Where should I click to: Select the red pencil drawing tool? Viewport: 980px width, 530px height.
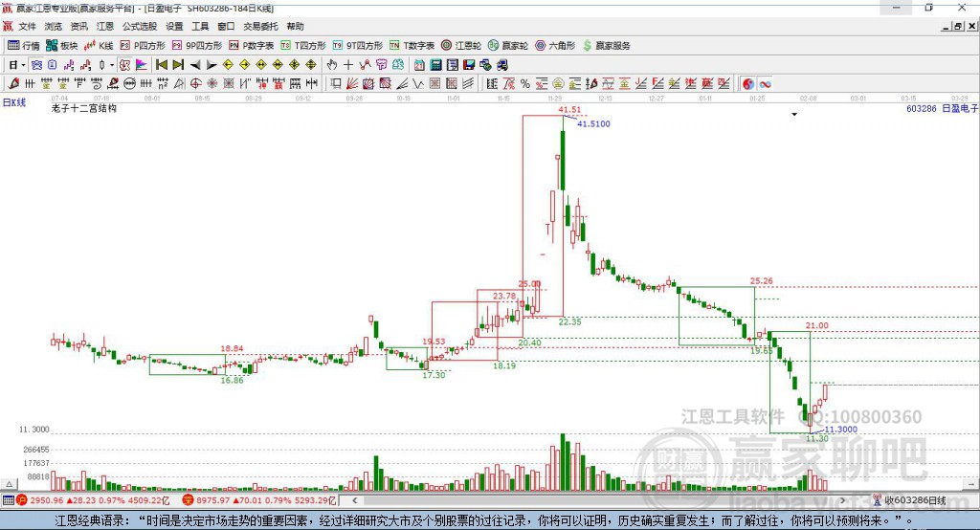pyautogui.click(x=13, y=84)
